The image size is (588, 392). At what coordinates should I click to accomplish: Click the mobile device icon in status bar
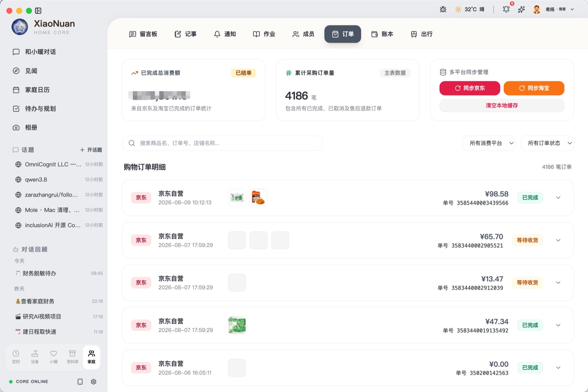click(80, 382)
